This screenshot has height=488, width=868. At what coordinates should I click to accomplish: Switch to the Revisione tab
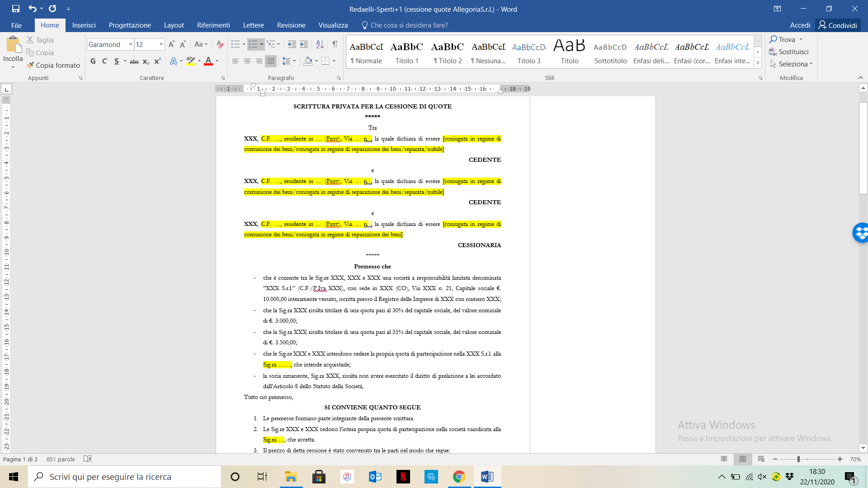291,25
